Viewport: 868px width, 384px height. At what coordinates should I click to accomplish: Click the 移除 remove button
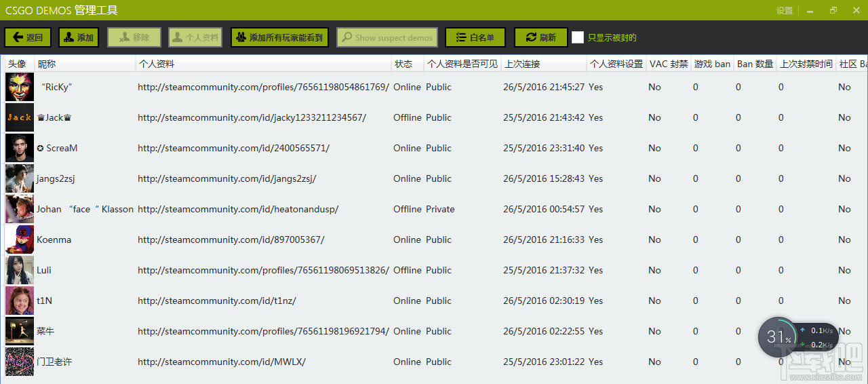pyautogui.click(x=134, y=37)
